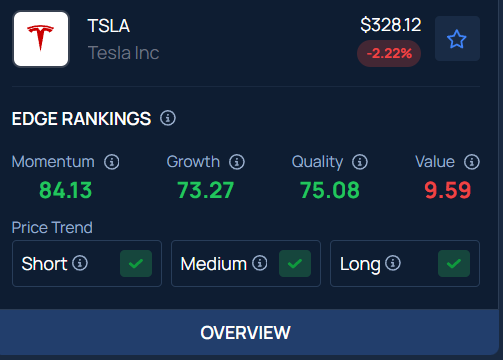Open the OVERVIEW tab
503x360 pixels.
pyautogui.click(x=246, y=332)
